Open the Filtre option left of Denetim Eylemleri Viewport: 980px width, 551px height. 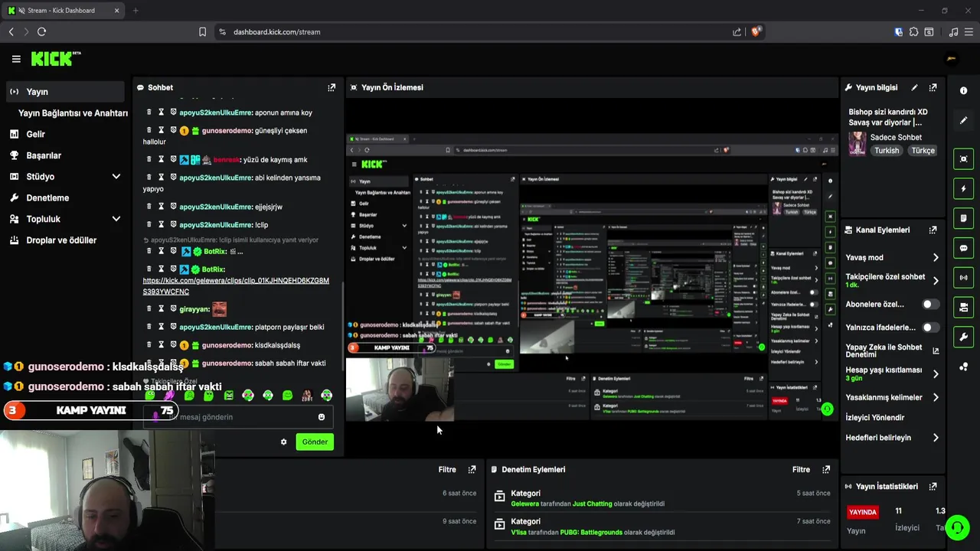click(447, 470)
